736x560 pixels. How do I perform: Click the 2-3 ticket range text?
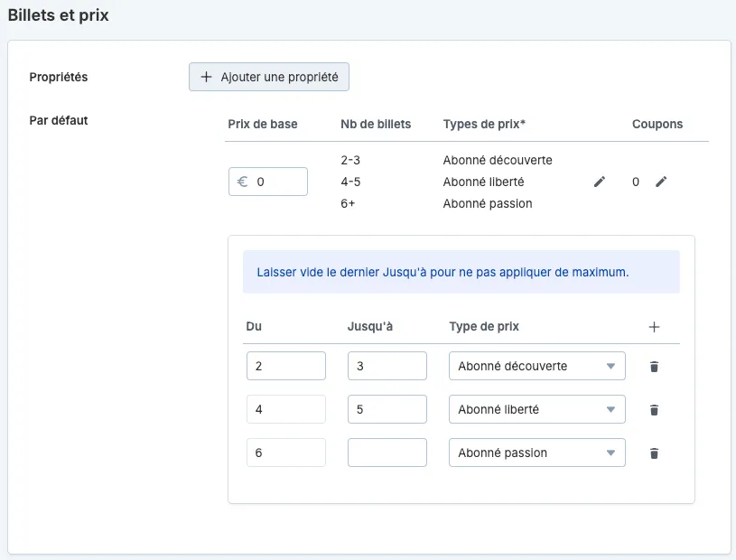click(350, 161)
